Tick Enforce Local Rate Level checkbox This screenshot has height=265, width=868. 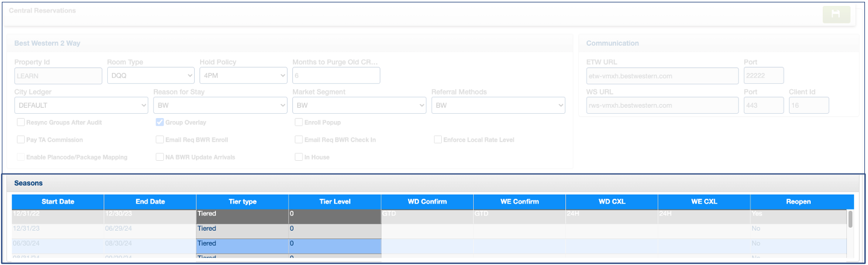(438, 140)
